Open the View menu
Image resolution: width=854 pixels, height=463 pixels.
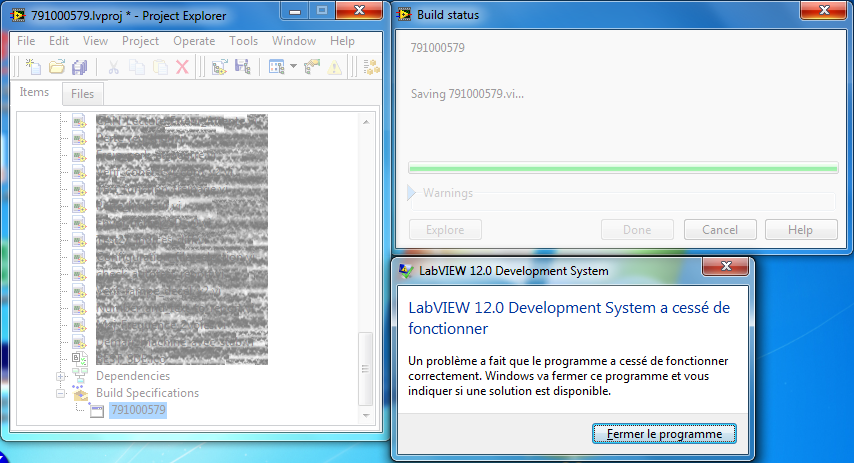pos(95,41)
